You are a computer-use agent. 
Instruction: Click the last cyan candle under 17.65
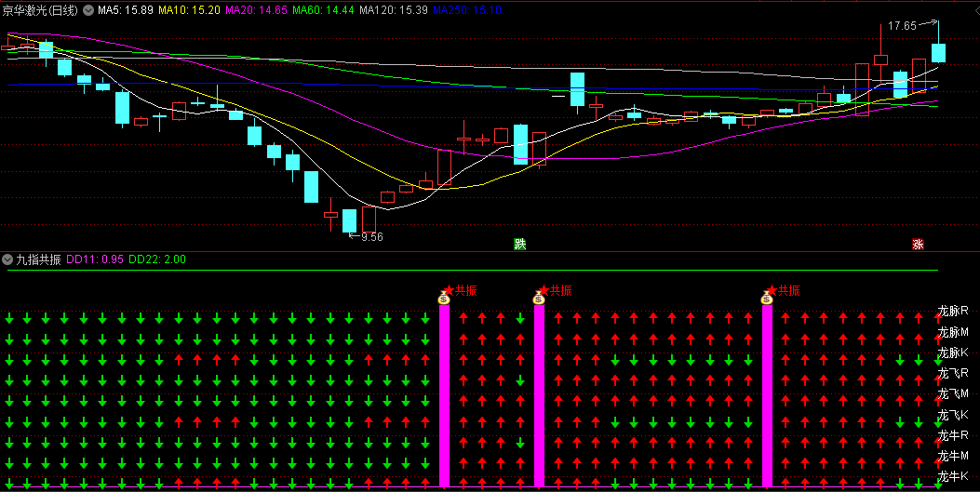tap(938, 52)
